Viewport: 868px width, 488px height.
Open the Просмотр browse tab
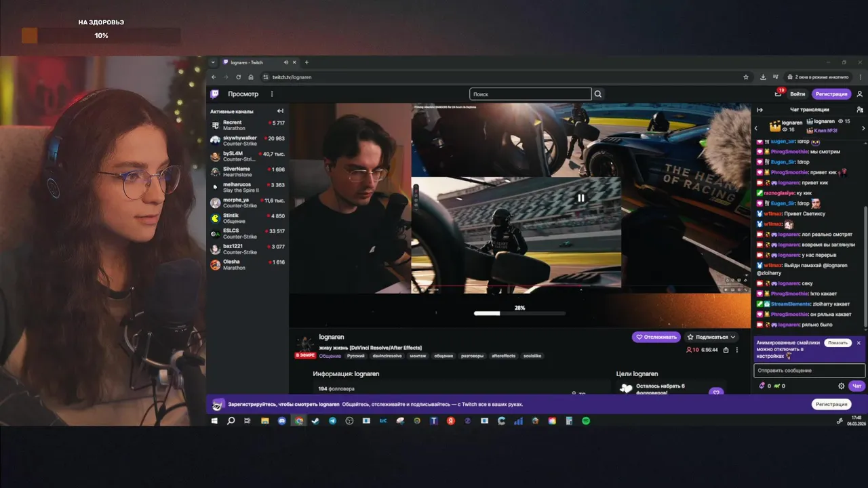pos(243,94)
